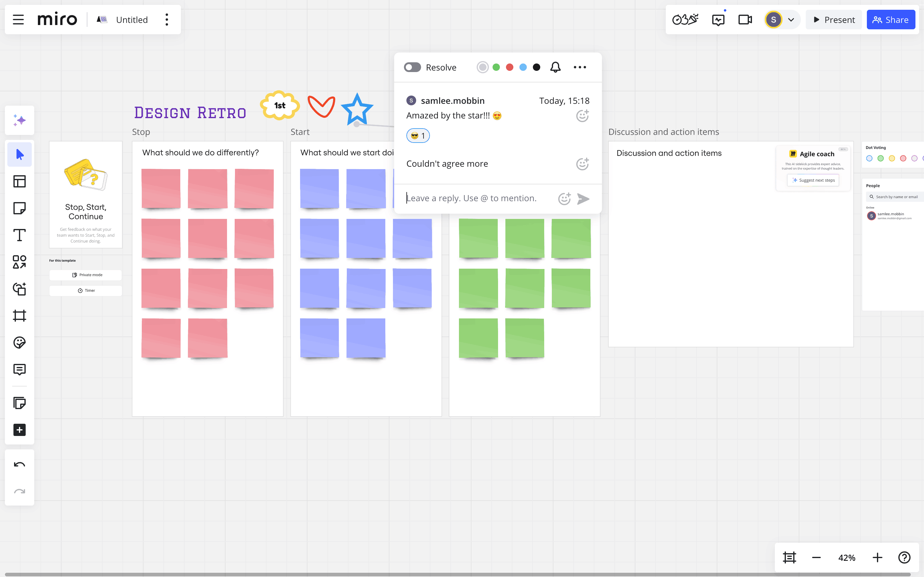Select the sticky note tool
This screenshot has width=924, height=577.
19,208
